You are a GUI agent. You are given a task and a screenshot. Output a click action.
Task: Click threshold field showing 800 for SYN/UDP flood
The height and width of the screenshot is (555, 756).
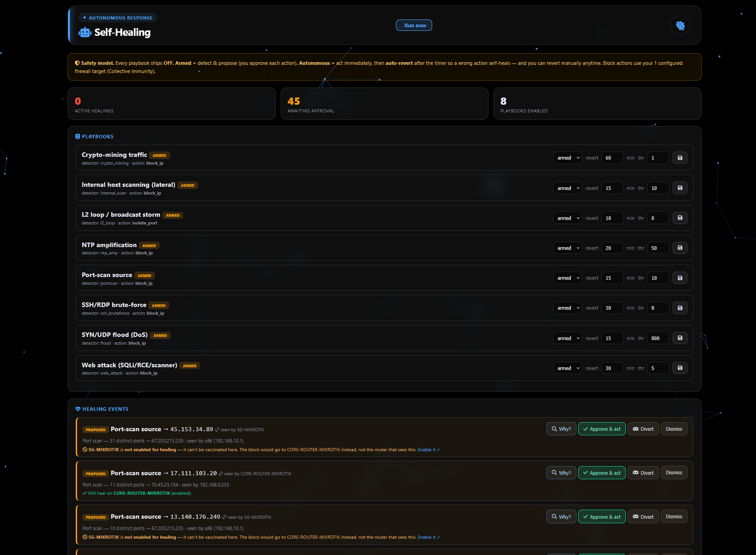coord(658,338)
